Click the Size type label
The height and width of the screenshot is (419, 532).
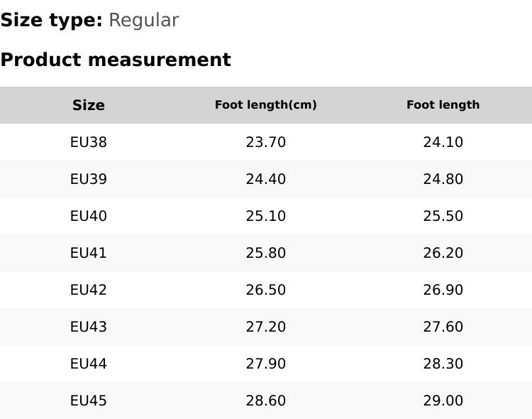pyautogui.click(x=52, y=21)
